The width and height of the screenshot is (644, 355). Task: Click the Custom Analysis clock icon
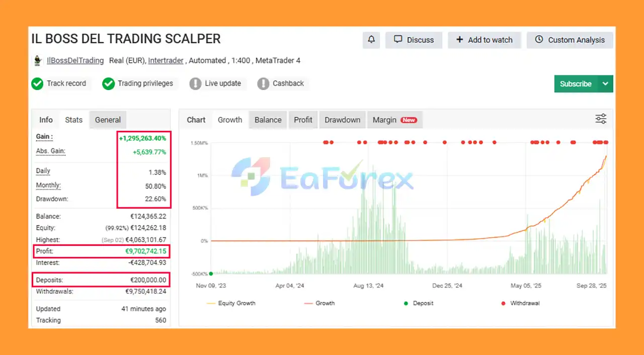pyautogui.click(x=539, y=40)
